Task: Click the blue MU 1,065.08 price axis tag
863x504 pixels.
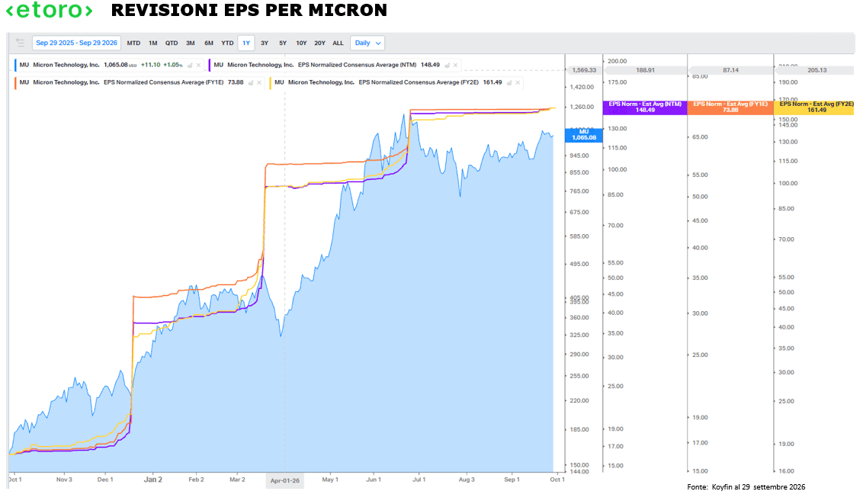Action: coord(584,135)
